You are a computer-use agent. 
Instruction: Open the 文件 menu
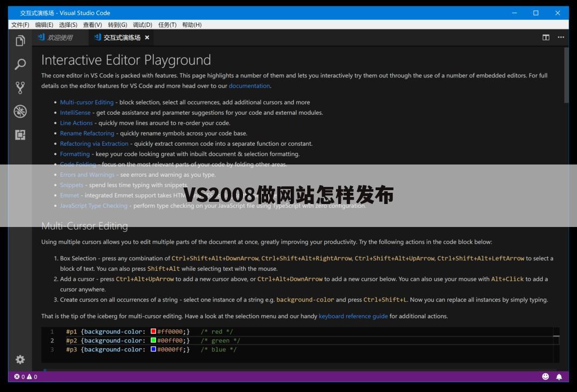coord(20,25)
